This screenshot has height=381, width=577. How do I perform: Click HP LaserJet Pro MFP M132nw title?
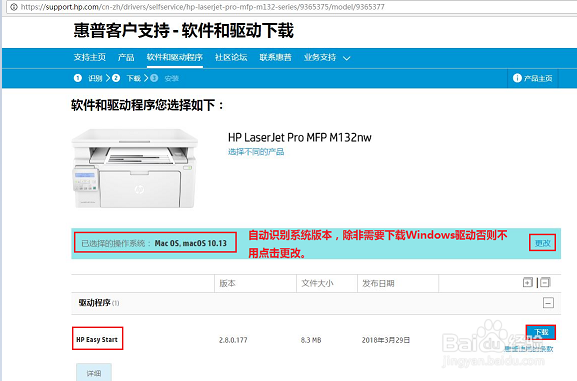click(x=300, y=138)
